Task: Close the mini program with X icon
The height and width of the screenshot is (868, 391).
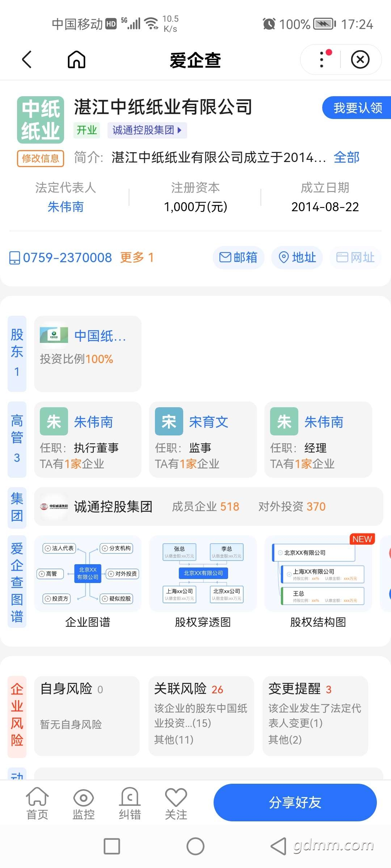Action: tap(360, 60)
